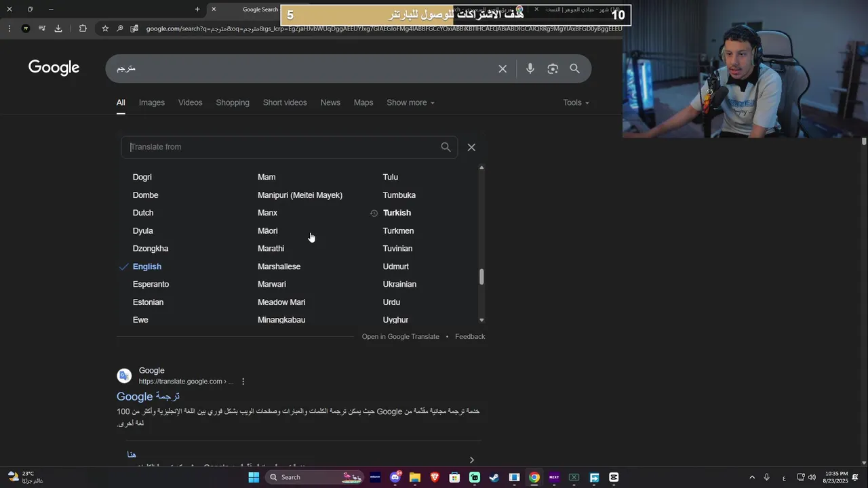Switch to the Images tab
Viewport: 868px width, 488px height.
click(152, 102)
